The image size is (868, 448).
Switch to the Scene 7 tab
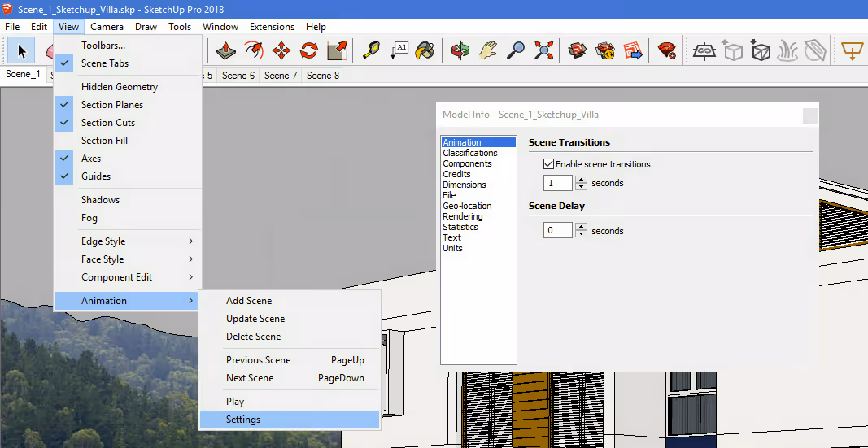tap(281, 76)
